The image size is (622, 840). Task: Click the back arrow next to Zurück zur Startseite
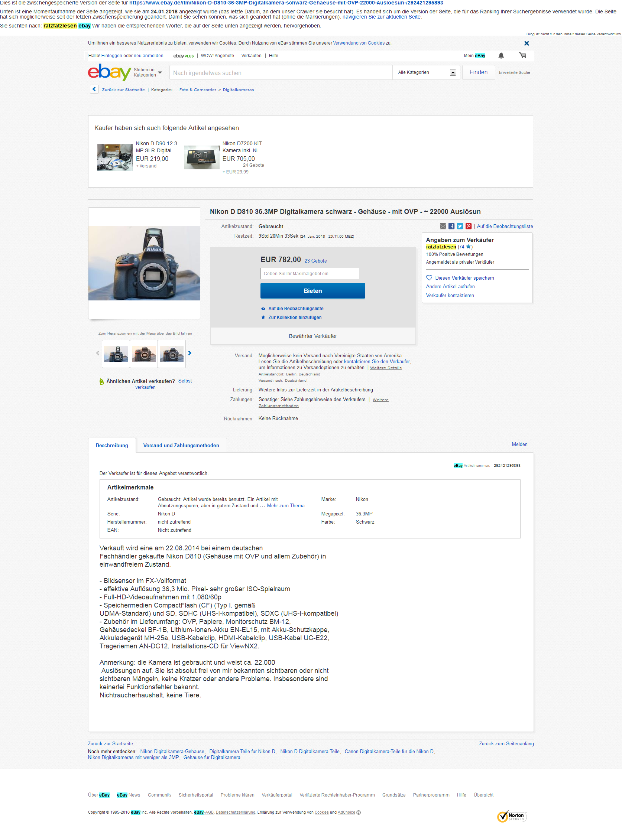(x=94, y=89)
